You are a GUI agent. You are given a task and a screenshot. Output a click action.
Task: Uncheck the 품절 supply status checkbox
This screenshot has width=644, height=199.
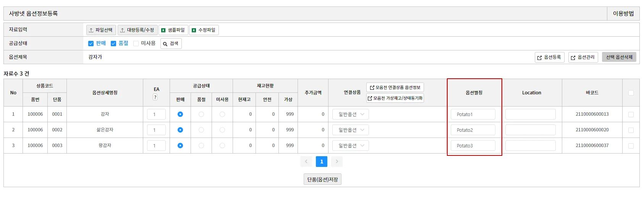coord(113,44)
